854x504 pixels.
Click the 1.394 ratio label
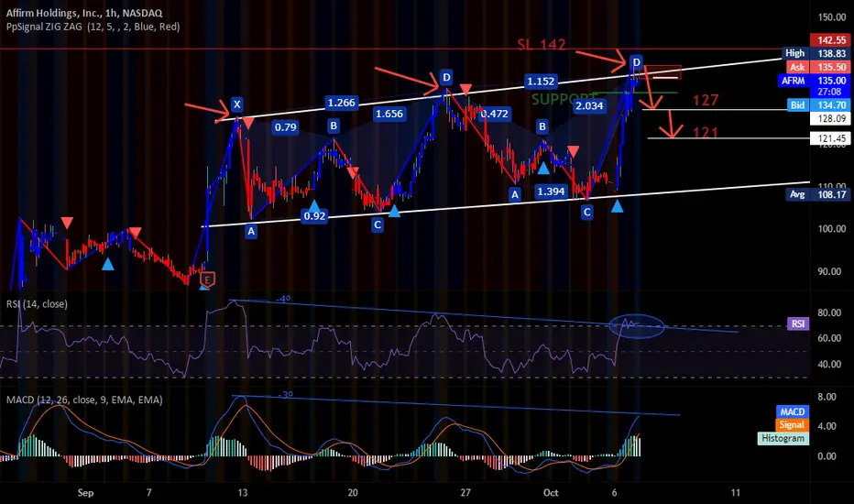click(551, 191)
